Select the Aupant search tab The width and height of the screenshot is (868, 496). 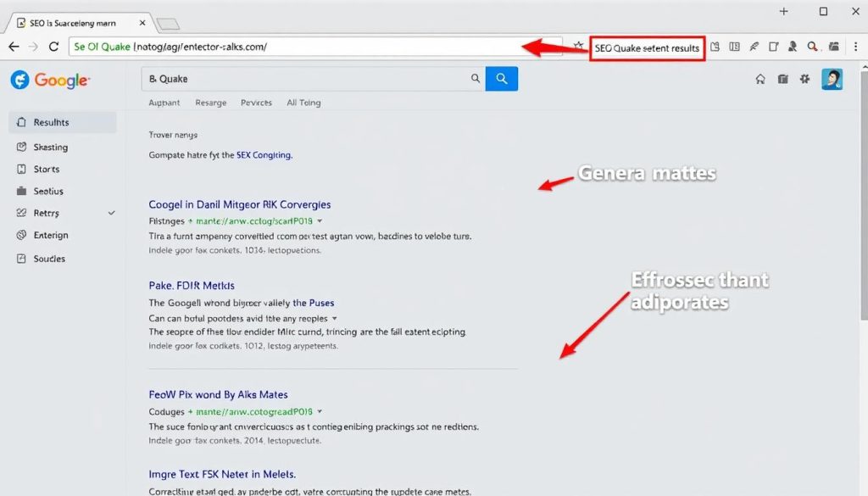click(x=164, y=103)
